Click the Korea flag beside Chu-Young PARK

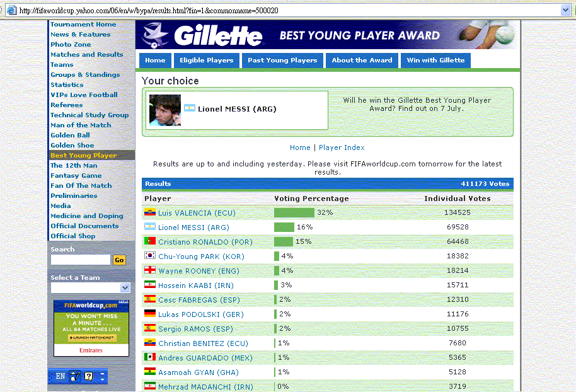point(150,256)
